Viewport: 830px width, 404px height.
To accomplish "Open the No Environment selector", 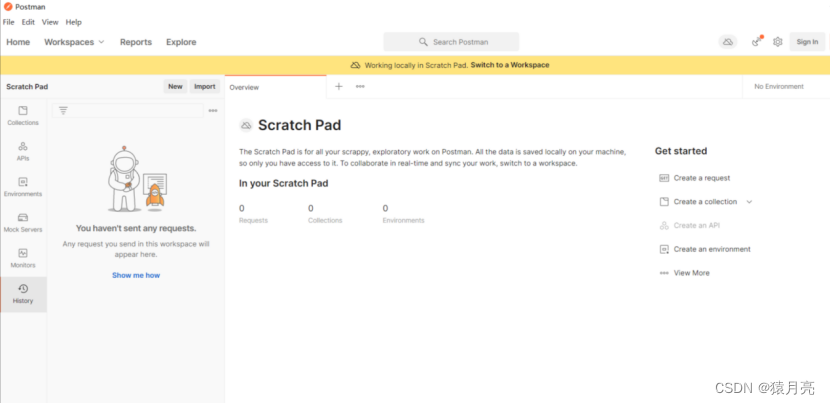I will click(x=779, y=86).
